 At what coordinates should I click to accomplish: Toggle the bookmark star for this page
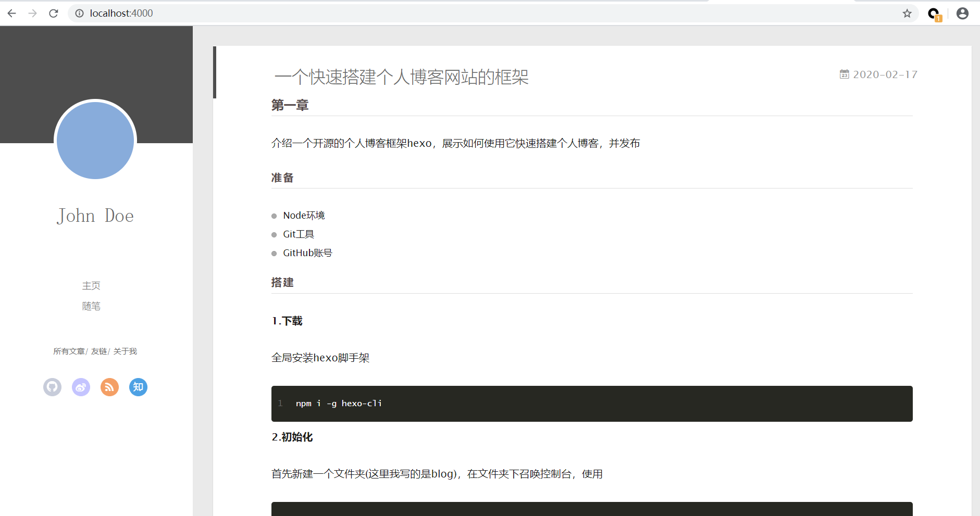click(x=907, y=13)
